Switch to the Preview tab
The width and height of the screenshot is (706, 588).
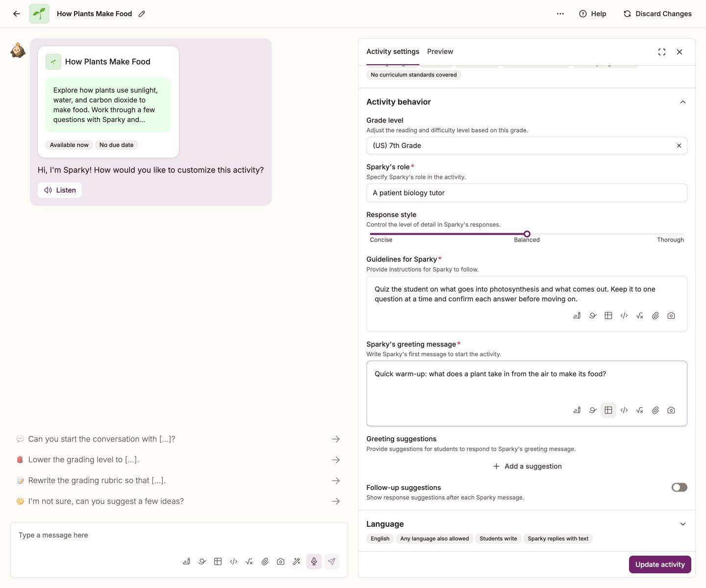point(440,51)
